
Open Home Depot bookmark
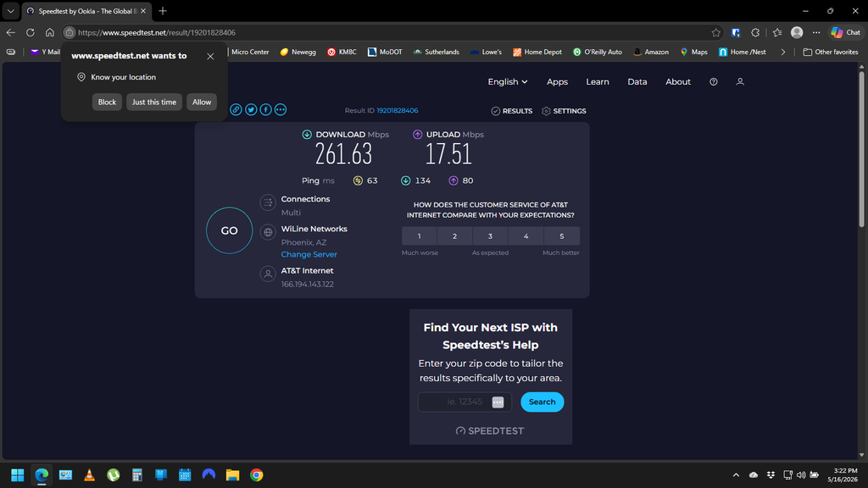coord(537,52)
